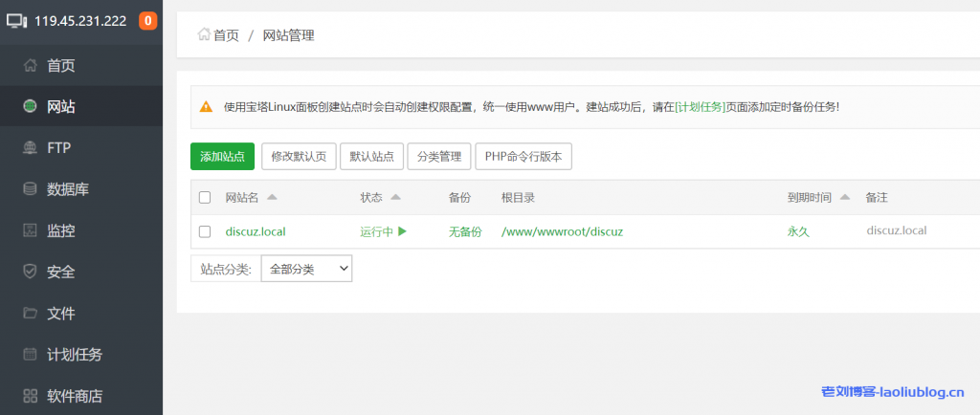980x415 pixels.
Task: Click the monitor icon beside 监控
Action: point(31,230)
